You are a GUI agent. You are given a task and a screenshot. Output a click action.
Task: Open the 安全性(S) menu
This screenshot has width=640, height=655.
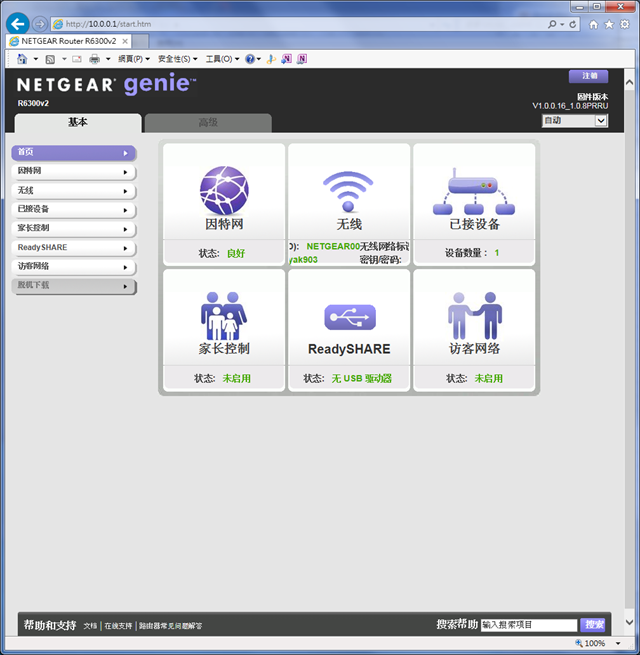coord(178,59)
